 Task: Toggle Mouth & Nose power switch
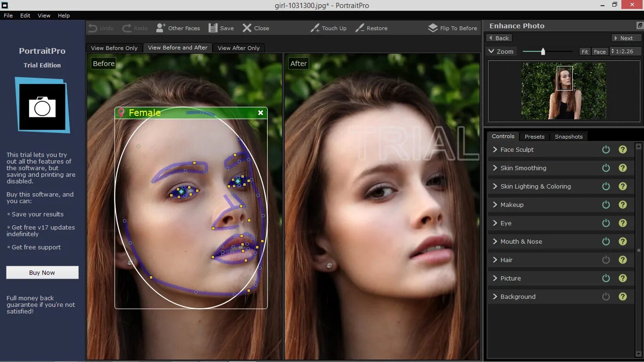(606, 241)
